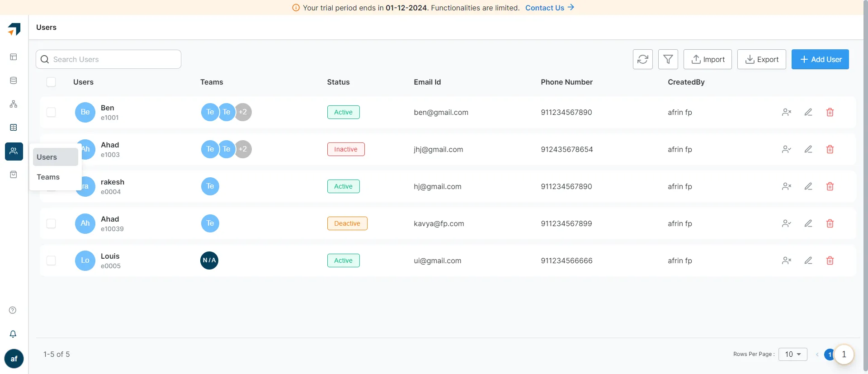This screenshot has width=868, height=374.
Task: Focus the Search Users field
Action: pos(108,59)
